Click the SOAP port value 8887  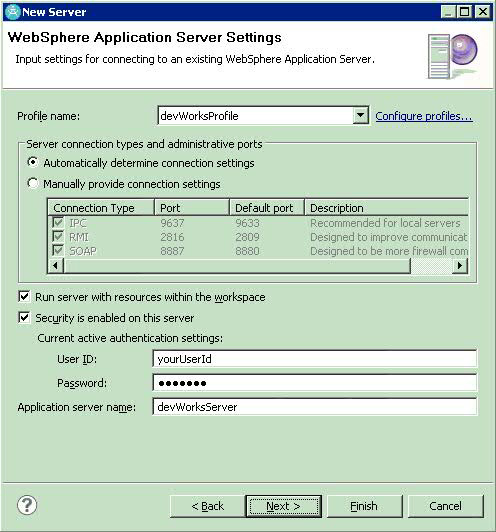point(172,251)
